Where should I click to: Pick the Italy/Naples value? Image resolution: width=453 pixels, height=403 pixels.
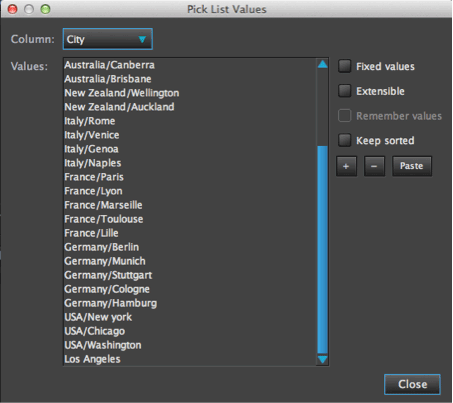click(190, 163)
